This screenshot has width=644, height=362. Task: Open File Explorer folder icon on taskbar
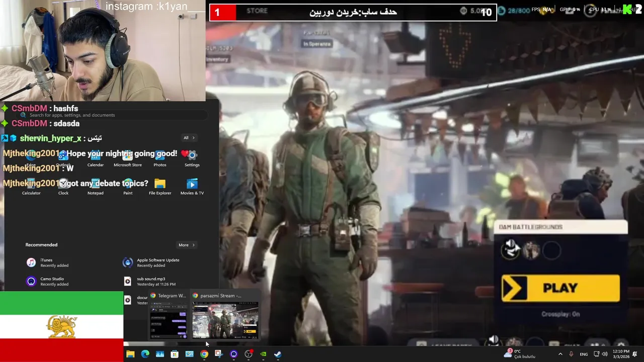pyautogui.click(x=130, y=354)
